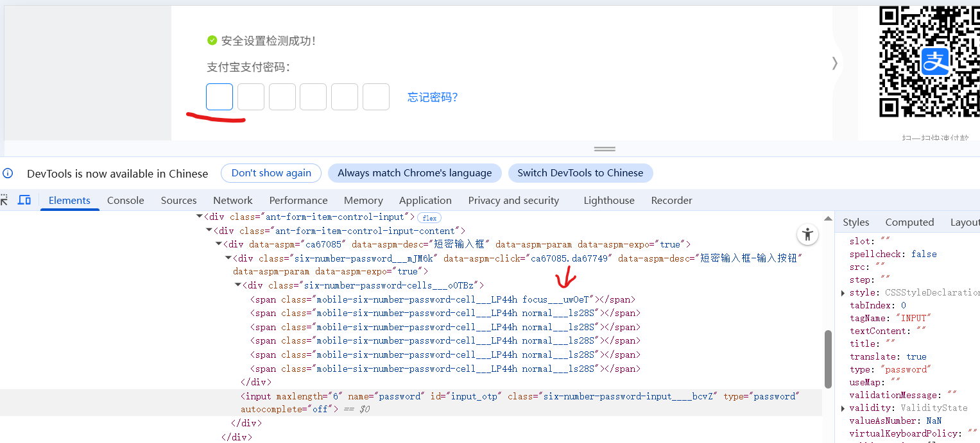Expand the validity ValidityState property
This screenshot has height=443, width=980.
[843, 408]
